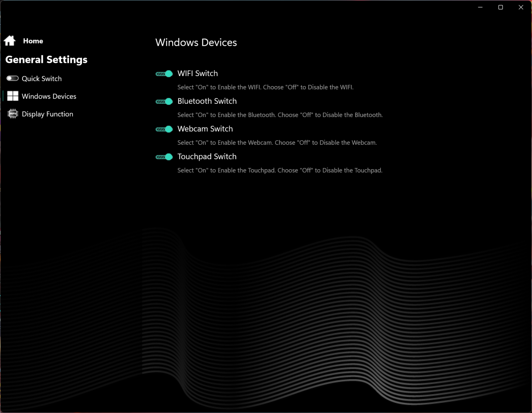Click the General Settings heading
532x413 pixels.
47,60
